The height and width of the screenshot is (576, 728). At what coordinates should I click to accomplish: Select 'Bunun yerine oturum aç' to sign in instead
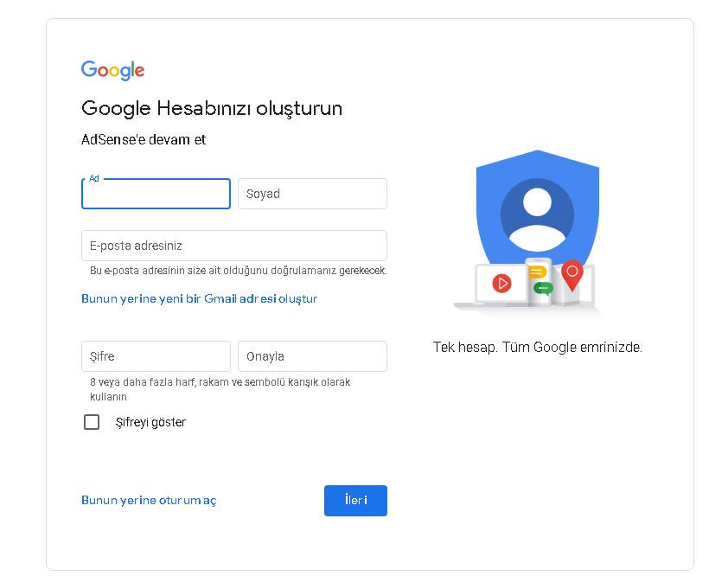149,500
